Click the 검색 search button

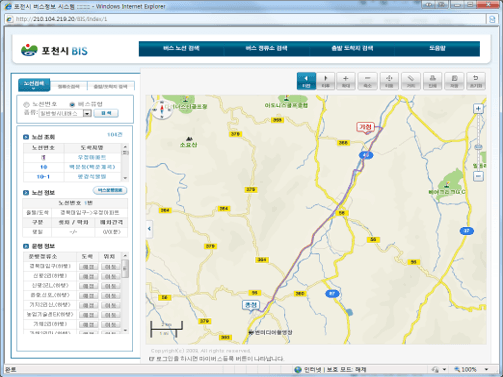tap(106, 113)
